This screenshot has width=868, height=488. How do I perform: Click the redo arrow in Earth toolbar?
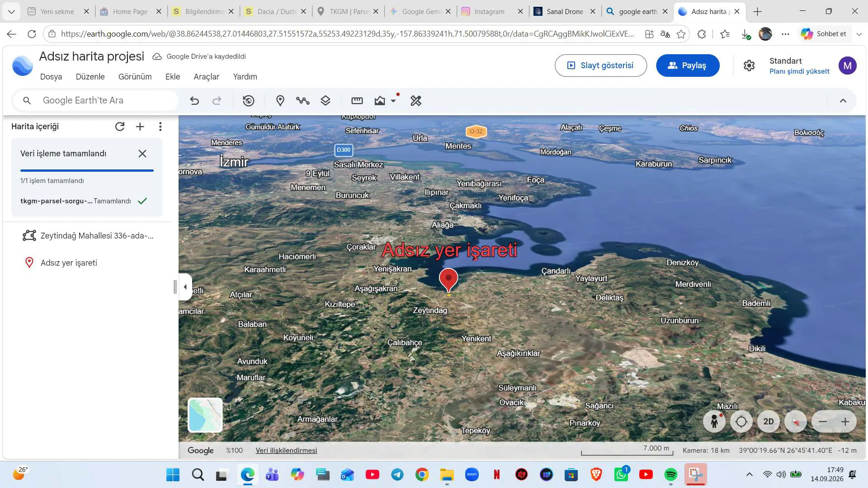coord(217,101)
